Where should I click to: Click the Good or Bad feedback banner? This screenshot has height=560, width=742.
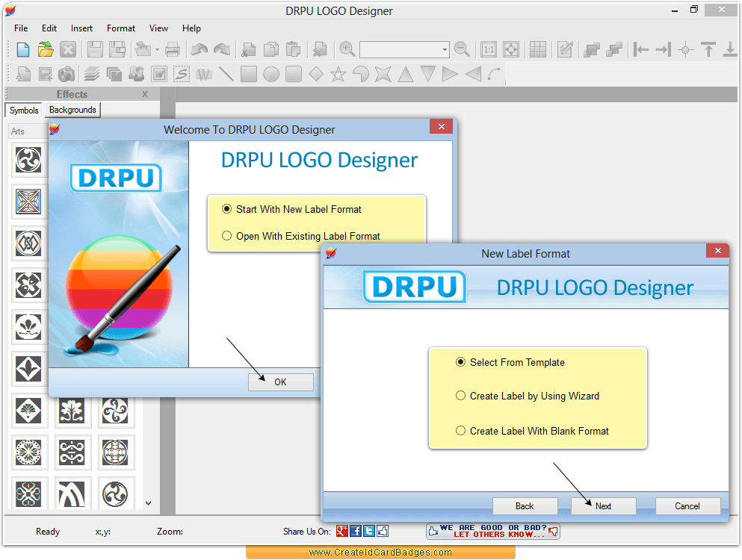click(493, 531)
